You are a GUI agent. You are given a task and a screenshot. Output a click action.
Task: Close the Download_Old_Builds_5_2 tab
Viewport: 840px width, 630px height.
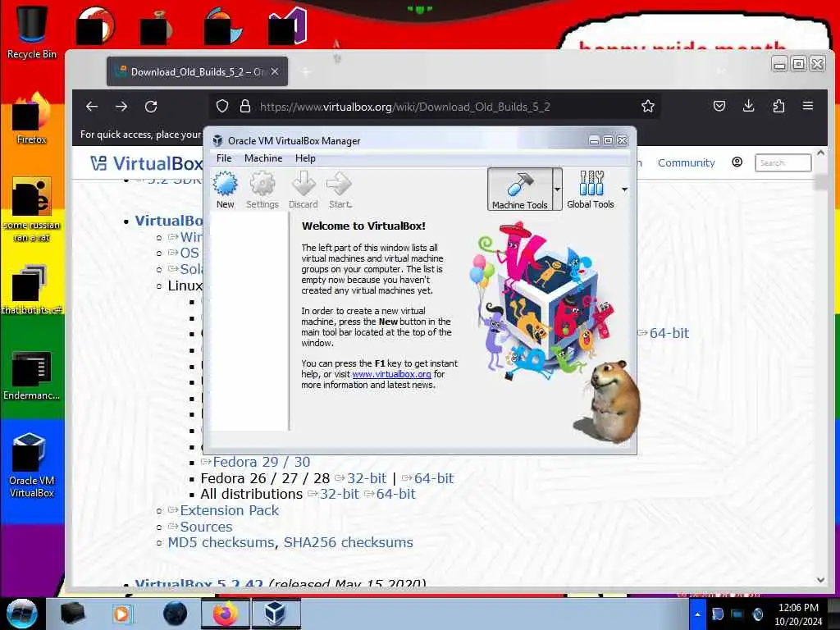[x=275, y=71]
